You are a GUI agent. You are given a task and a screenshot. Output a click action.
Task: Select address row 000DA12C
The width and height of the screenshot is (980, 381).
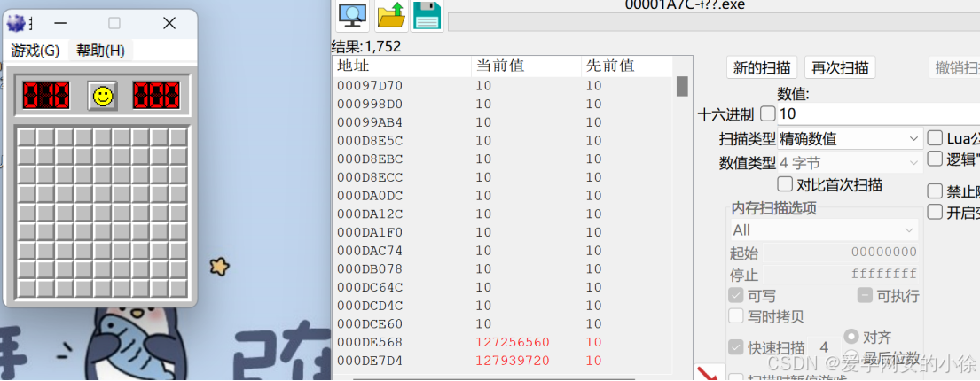pos(503,214)
